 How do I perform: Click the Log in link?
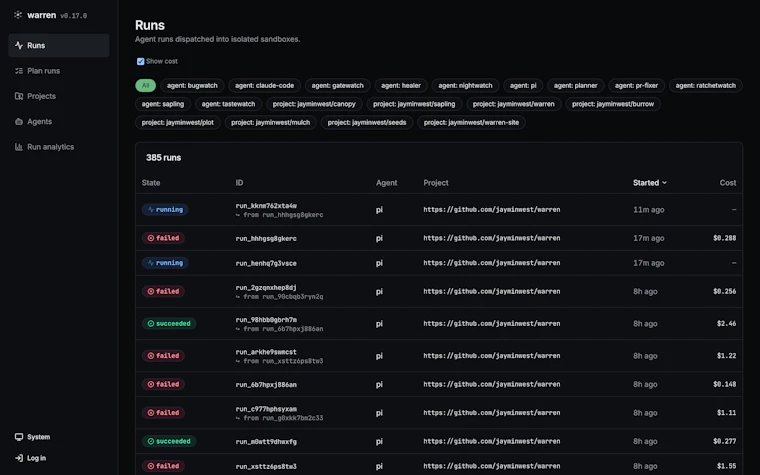point(59,458)
